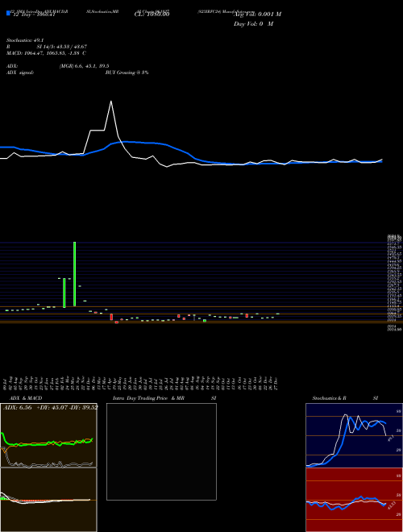
Task: Select the Stochastics: 49.1 value
Action: [x=26, y=40]
